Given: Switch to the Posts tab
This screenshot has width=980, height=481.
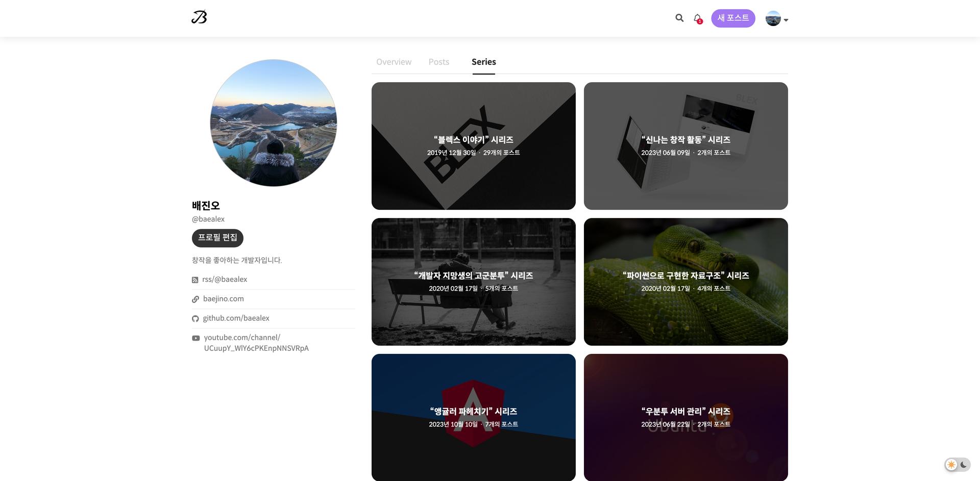Looking at the screenshot, I should click(438, 62).
